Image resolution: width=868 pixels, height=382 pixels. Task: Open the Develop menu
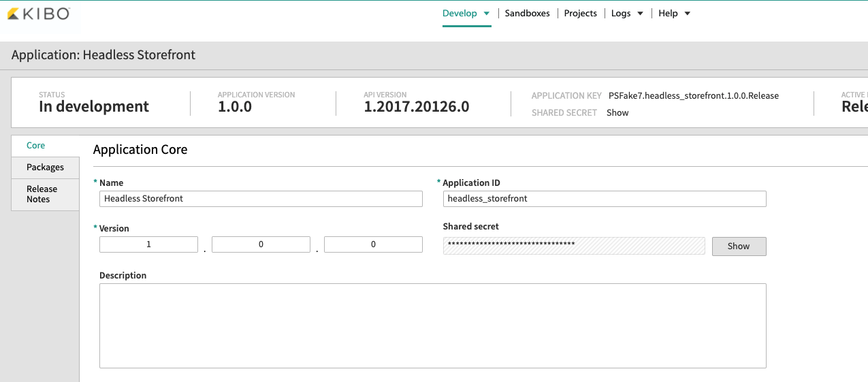click(x=460, y=13)
